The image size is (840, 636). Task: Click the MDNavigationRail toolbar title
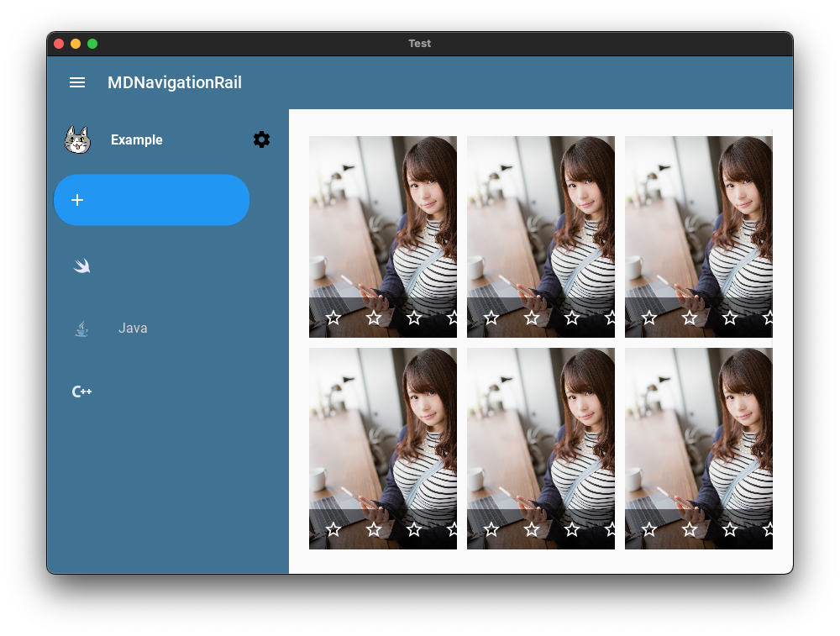(x=175, y=82)
